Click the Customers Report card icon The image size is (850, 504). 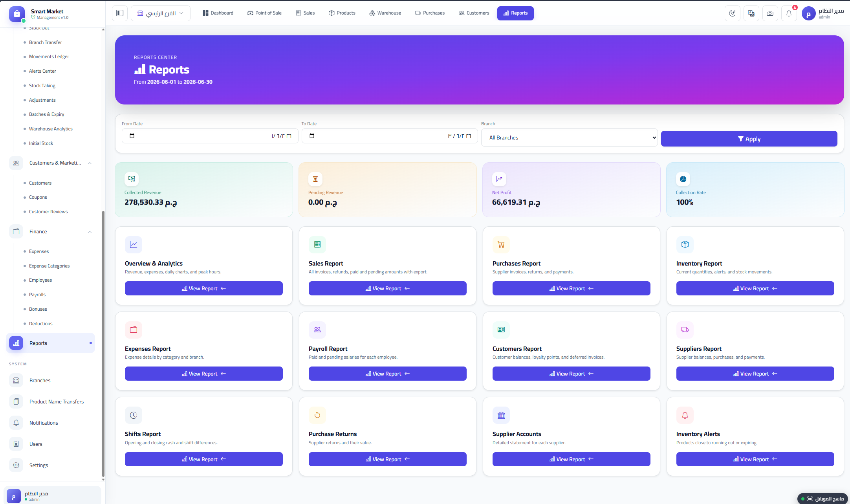click(x=501, y=330)
